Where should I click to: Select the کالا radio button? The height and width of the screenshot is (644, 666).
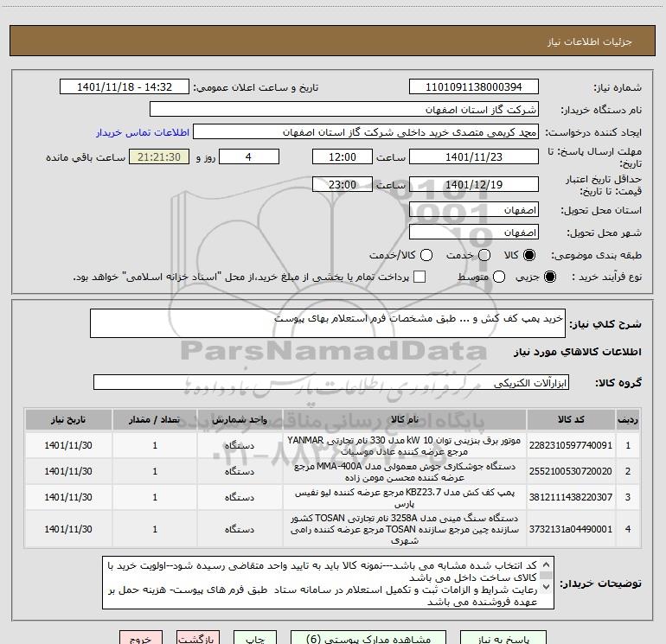[x=529, y=255]
